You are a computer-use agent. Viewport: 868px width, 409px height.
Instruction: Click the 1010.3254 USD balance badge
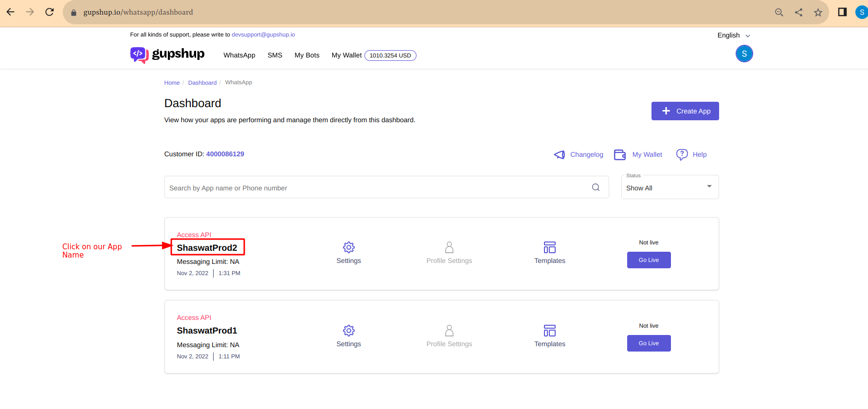click(390, 56)
